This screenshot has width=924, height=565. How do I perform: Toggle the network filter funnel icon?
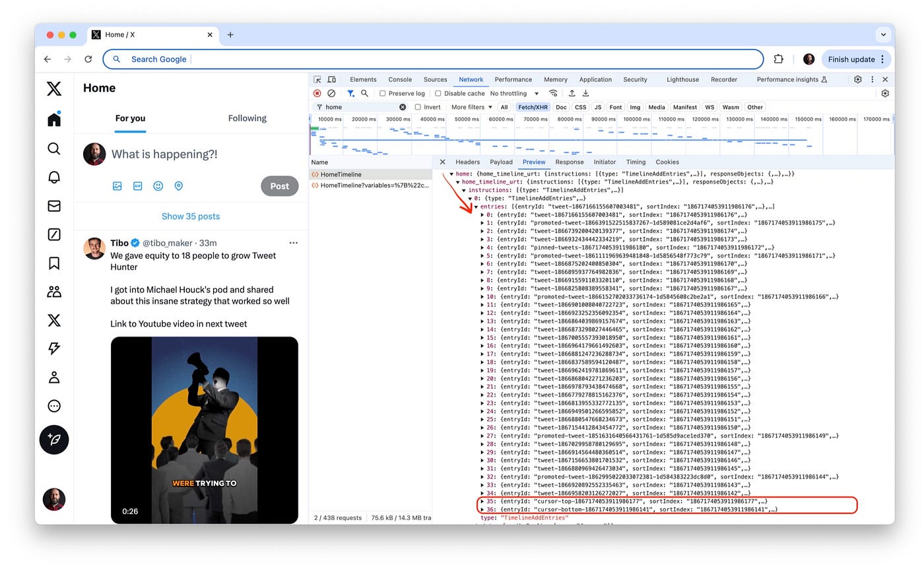click(350, 93)
